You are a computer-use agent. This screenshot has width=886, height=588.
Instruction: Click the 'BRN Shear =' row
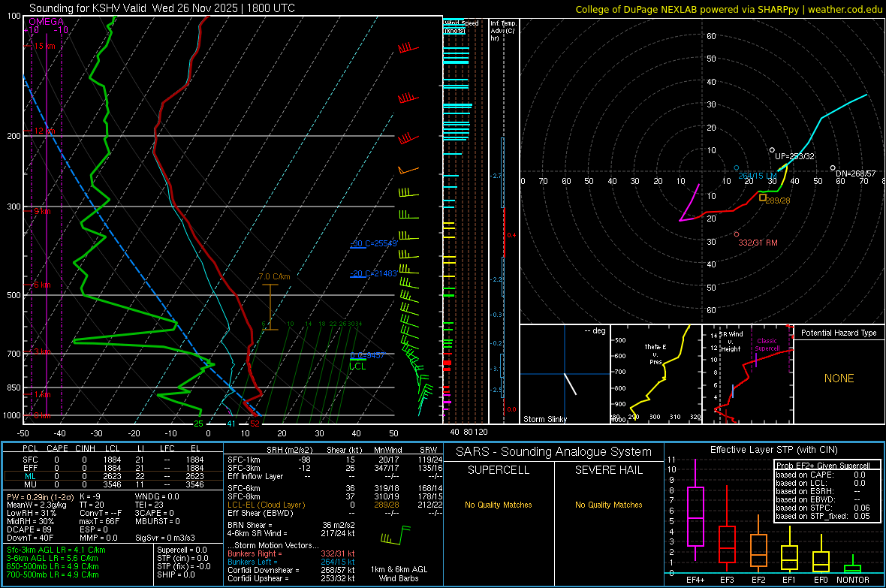(291, 525)
